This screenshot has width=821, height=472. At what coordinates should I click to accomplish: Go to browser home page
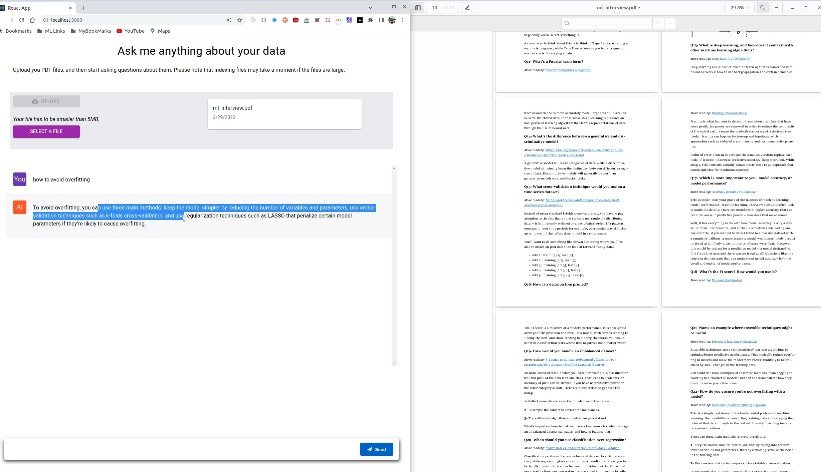32,20
